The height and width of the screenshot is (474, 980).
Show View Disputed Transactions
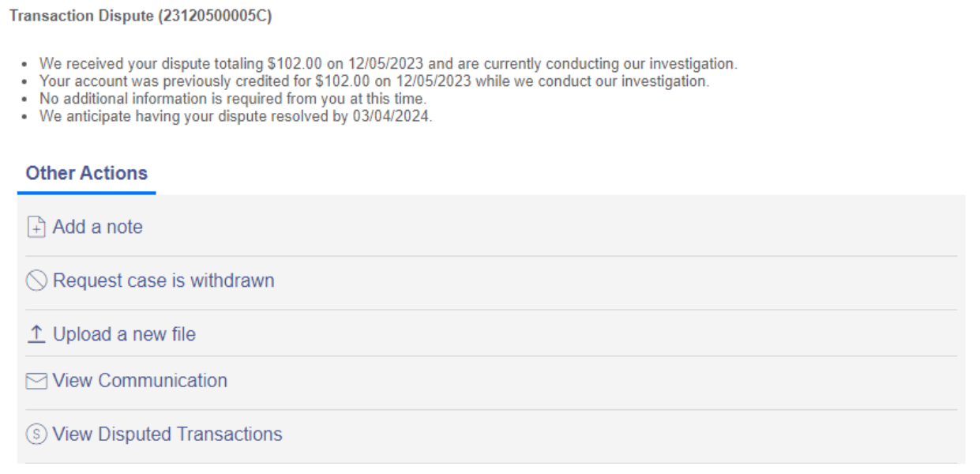tap(167, 434)
